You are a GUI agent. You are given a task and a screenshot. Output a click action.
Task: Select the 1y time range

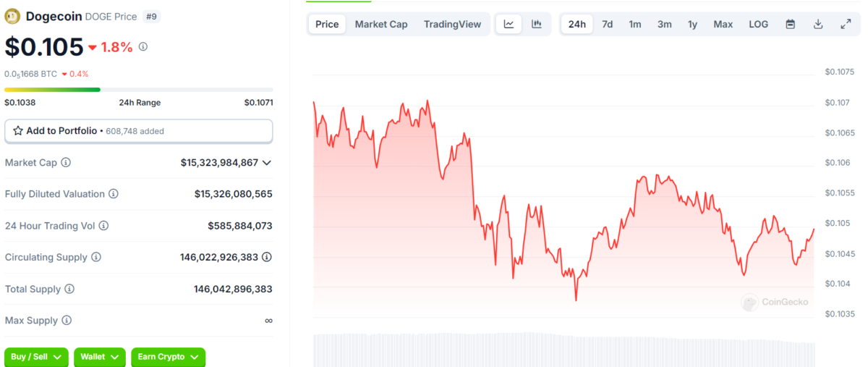[692, 24]
